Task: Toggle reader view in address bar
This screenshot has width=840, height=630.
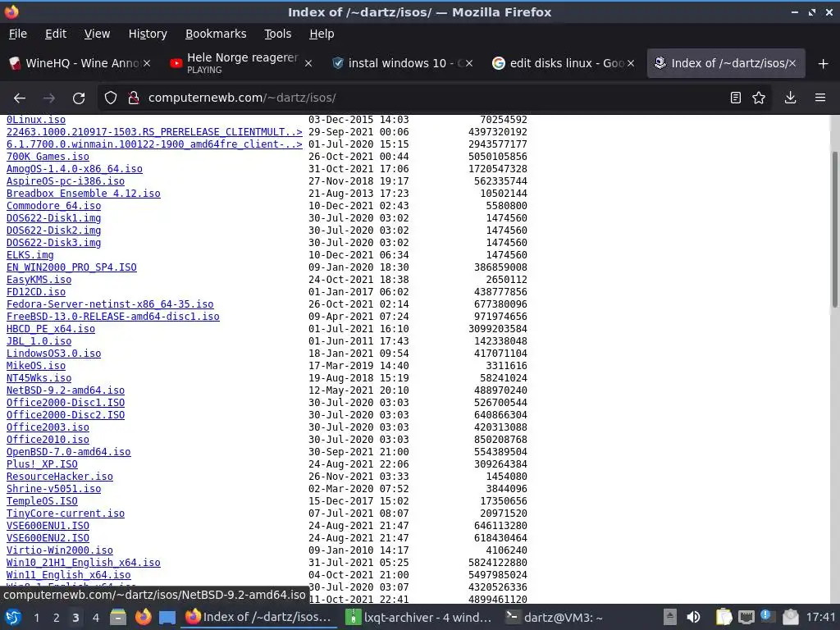Action: point(736,98)
